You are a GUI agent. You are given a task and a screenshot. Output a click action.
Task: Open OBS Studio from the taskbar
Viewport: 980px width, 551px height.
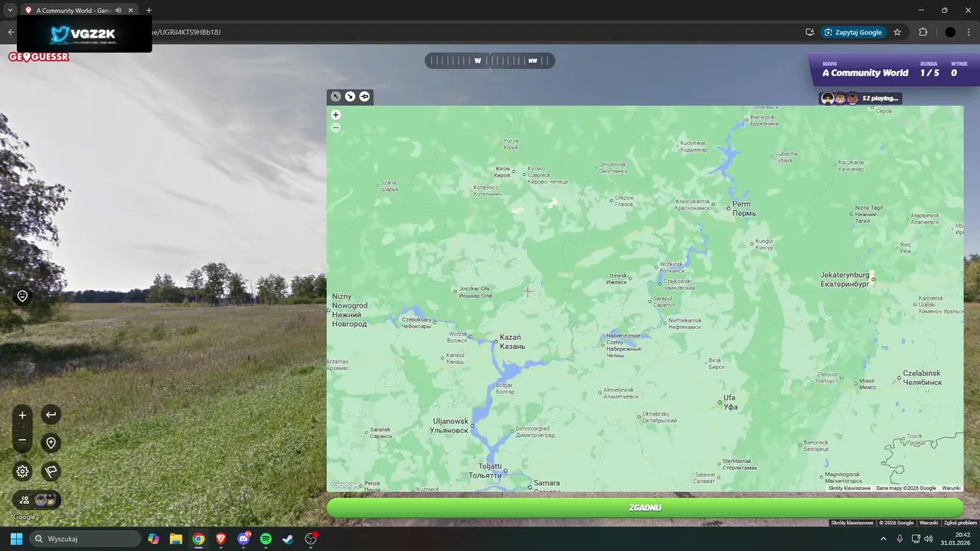click(311, 539)
